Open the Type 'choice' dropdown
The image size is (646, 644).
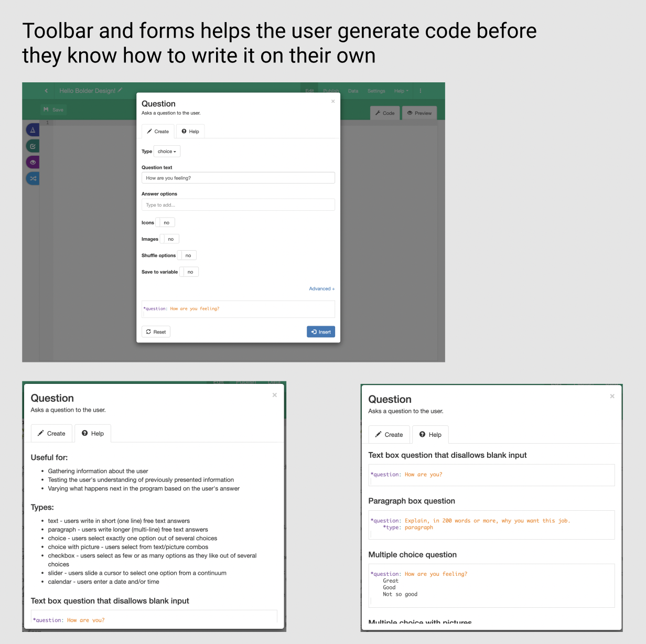tap(167, 152)
